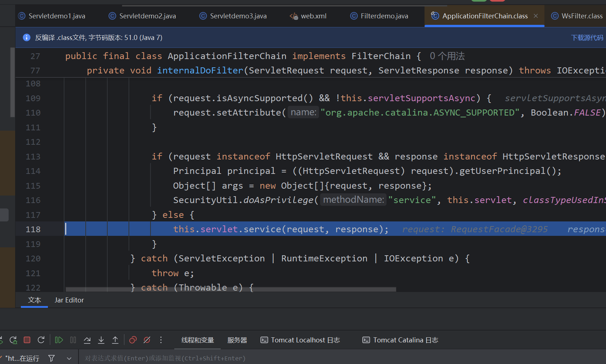Viewport: 606px width, 364px height.
Task: Toggle Mute Breakpoints in debug toolbar
Action: 147,340
